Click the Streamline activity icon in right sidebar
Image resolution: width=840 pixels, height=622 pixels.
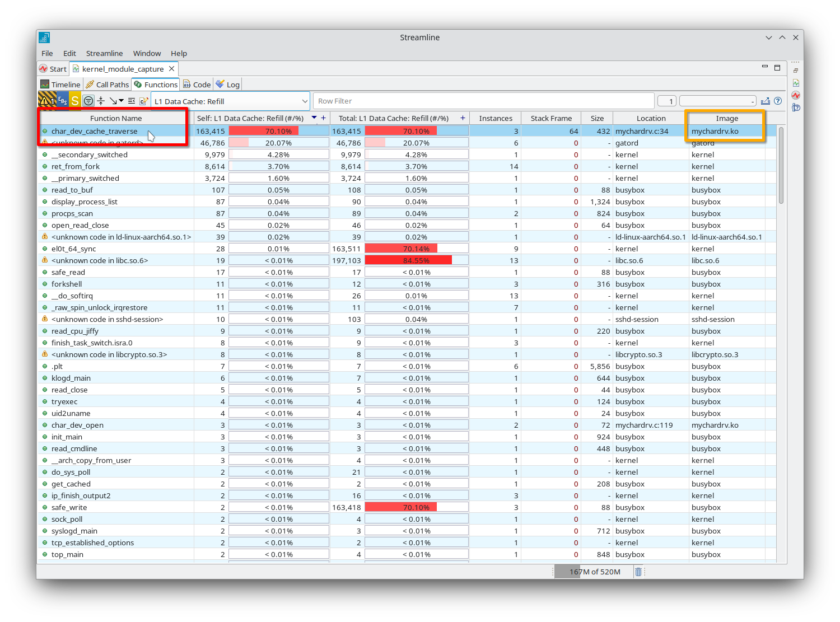(x=796, y=95)
